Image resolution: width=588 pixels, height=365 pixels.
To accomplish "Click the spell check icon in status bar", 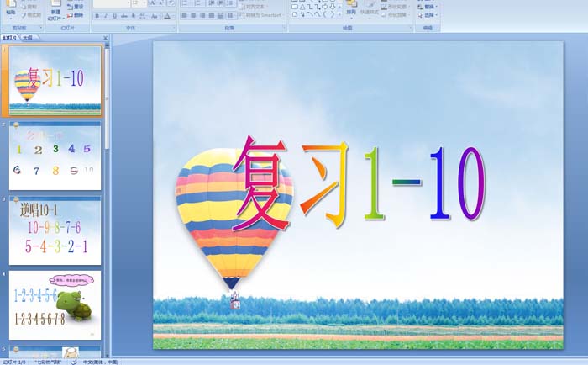I will point(74,361).
